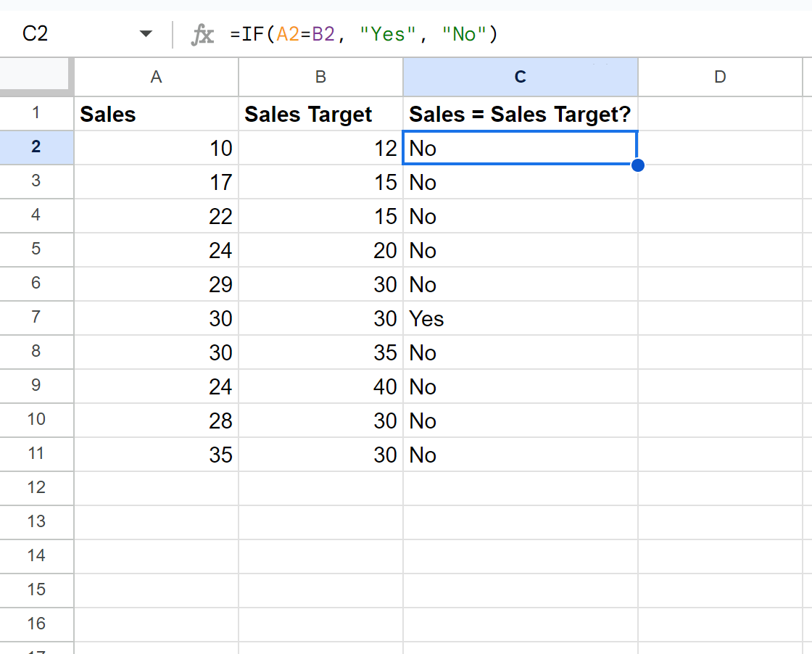Select cell B9 with value 40
This screenshot has height=654, width=812.
[320, 386]
